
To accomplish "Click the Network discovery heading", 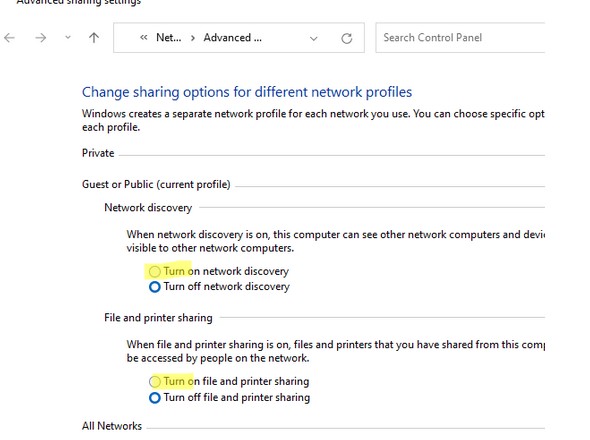I will (x=148, y=208).
